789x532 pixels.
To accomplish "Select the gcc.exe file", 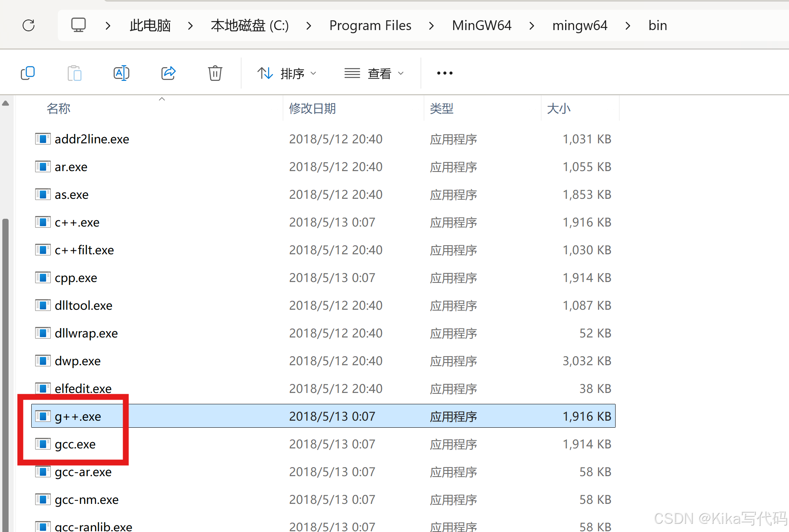I will click(75, 444).
